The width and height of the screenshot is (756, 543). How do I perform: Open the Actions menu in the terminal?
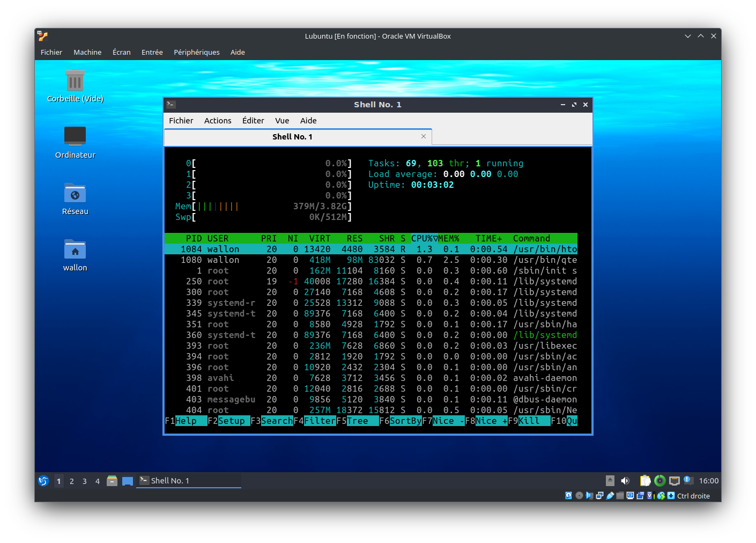coord(218,121)
